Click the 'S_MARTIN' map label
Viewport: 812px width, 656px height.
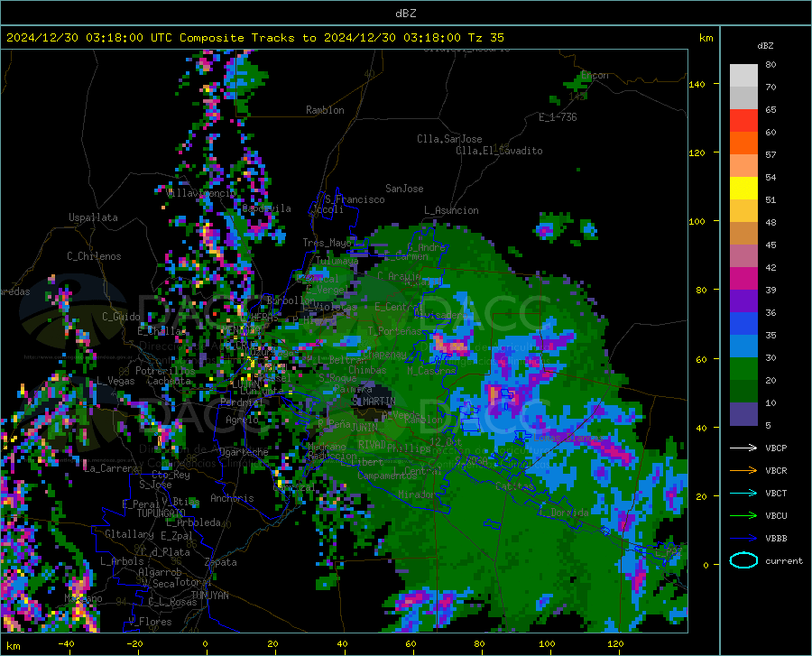(374, 401)
